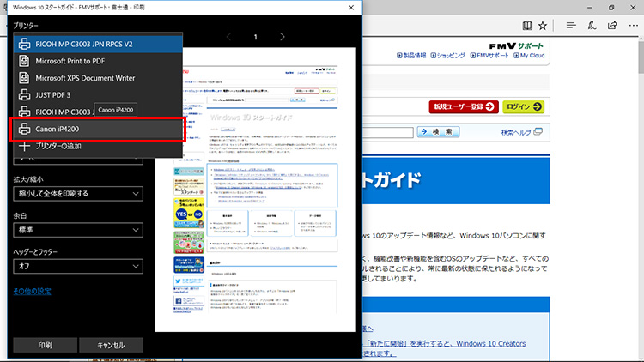The width and height of the screenshot is (644, 362).
Task: Select the Canon iP4200 printer
Action: point(96,129)
